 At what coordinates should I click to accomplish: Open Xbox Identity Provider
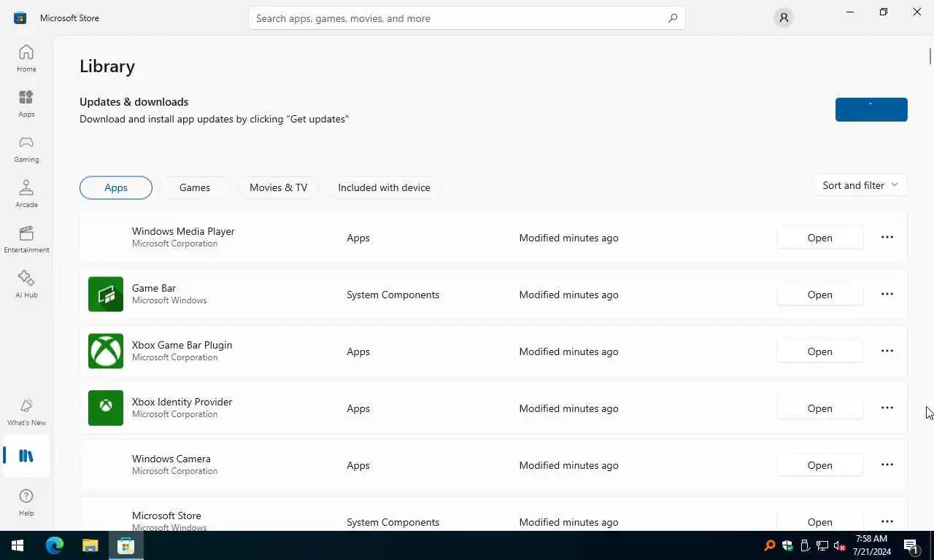click(x=819, y=408)
